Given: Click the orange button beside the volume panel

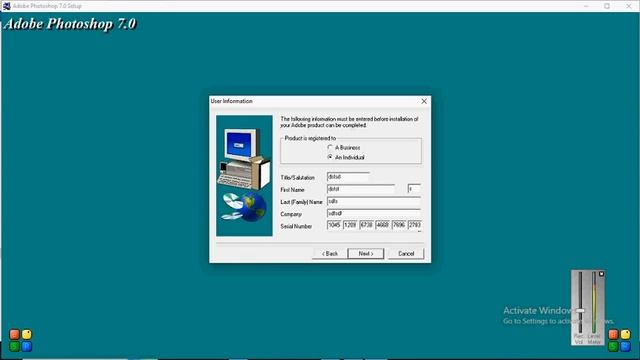Looking at the screenshot, I should point(613,335).
